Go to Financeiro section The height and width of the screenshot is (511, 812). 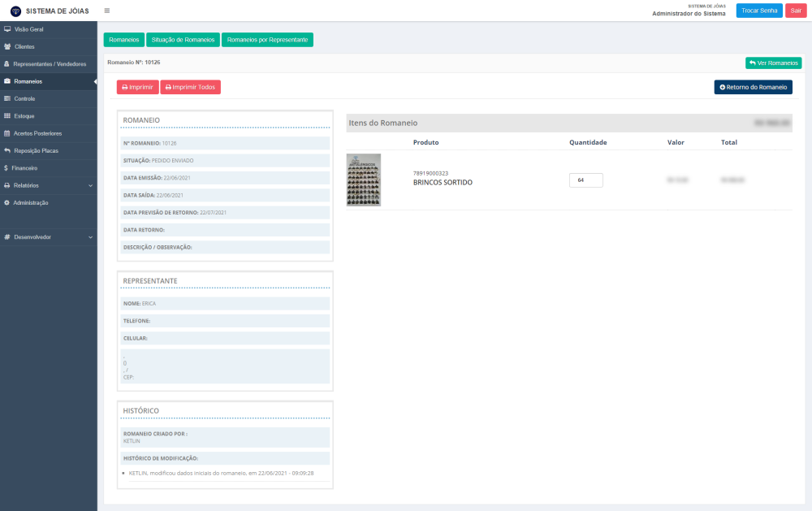(x=24, y=168)
